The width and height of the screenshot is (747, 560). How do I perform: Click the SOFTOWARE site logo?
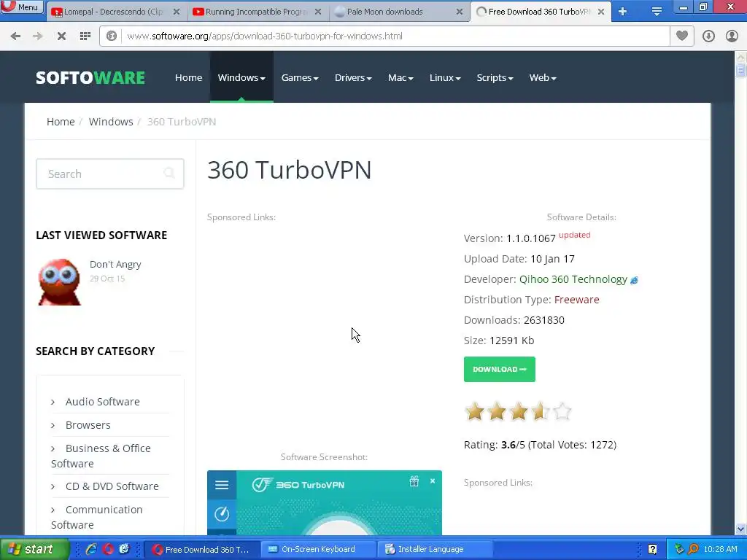(90, 77)
